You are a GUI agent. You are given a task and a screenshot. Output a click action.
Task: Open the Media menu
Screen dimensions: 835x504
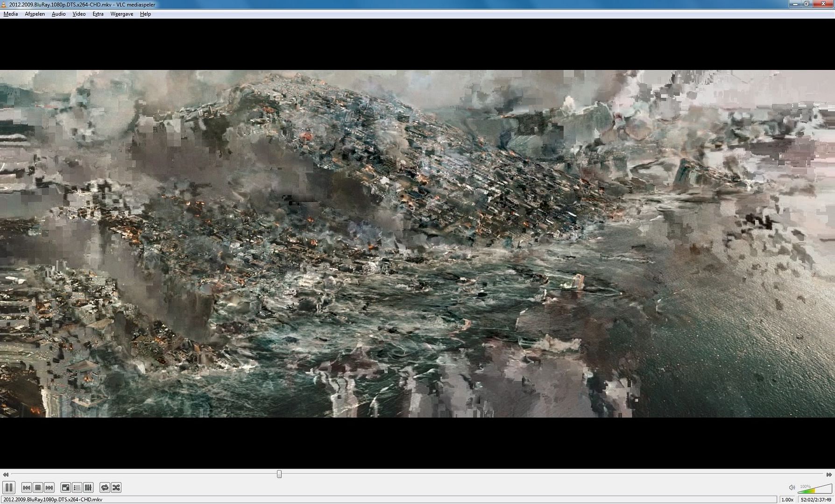coord(10,14)
